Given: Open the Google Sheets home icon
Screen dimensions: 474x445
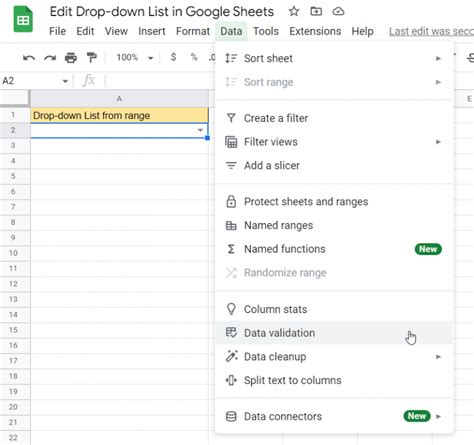Looking at the screenshot, I should [x=23, y=20].
